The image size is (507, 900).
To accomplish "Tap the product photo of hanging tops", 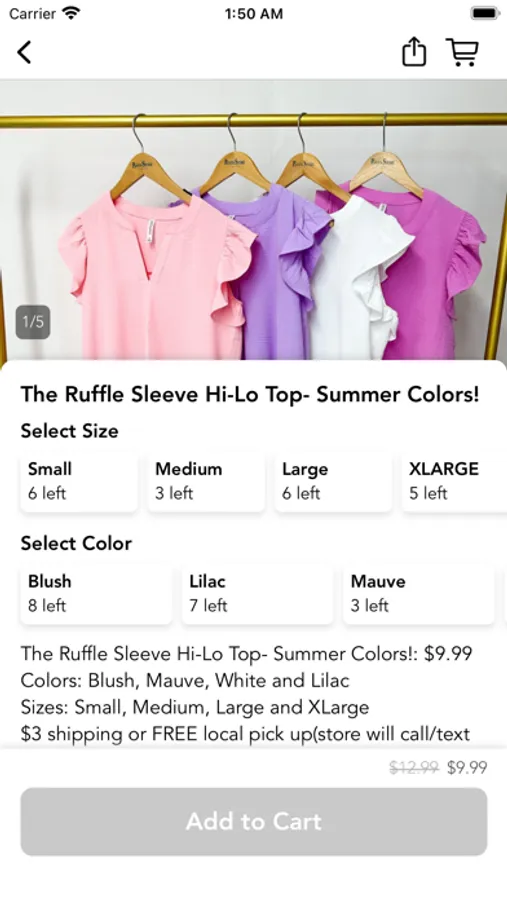I will point(253,221).
